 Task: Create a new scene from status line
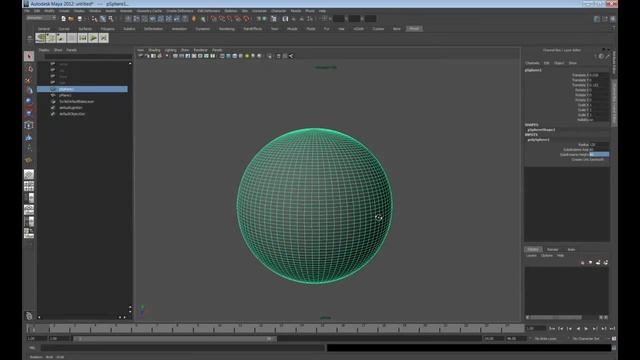tap(63, 19)
